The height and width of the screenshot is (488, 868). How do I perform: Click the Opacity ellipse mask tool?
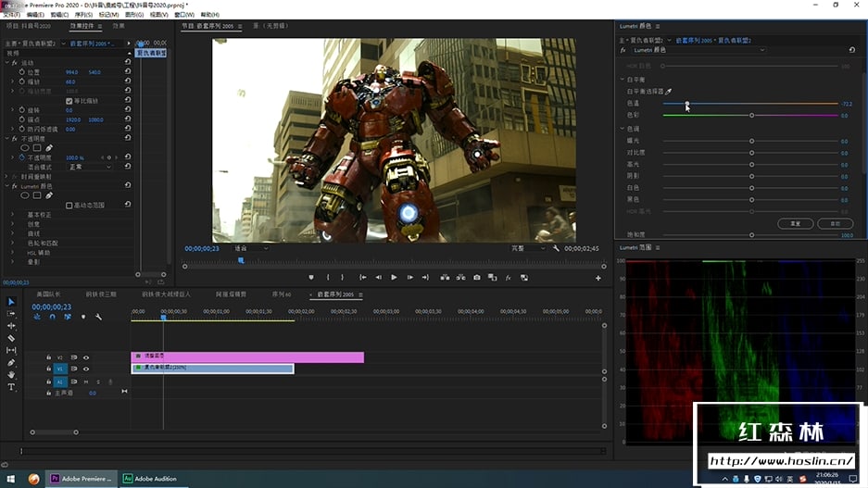pyautogui.click(x=25, y=148)
